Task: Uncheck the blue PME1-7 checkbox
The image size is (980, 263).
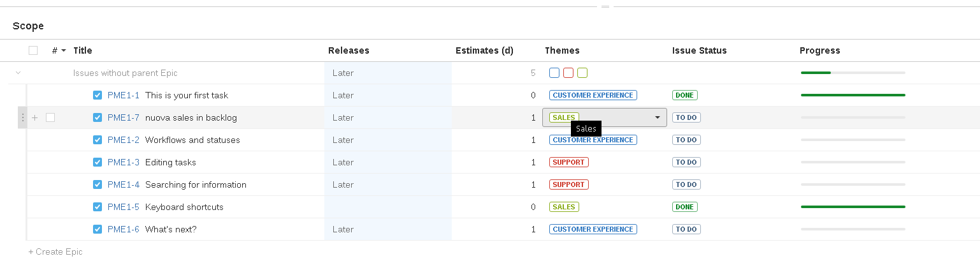Action: pos(97,117)
